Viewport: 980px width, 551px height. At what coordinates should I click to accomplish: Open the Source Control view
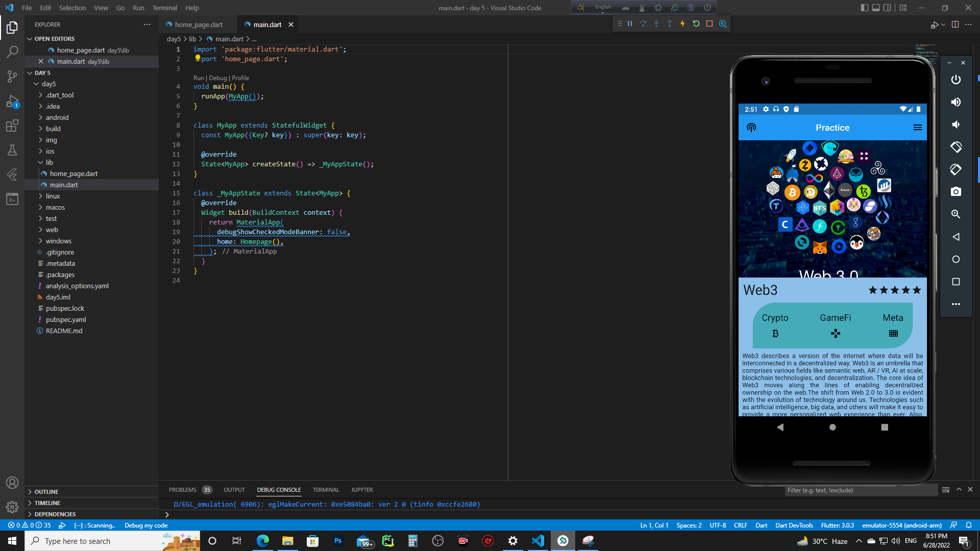pos(12,77)
